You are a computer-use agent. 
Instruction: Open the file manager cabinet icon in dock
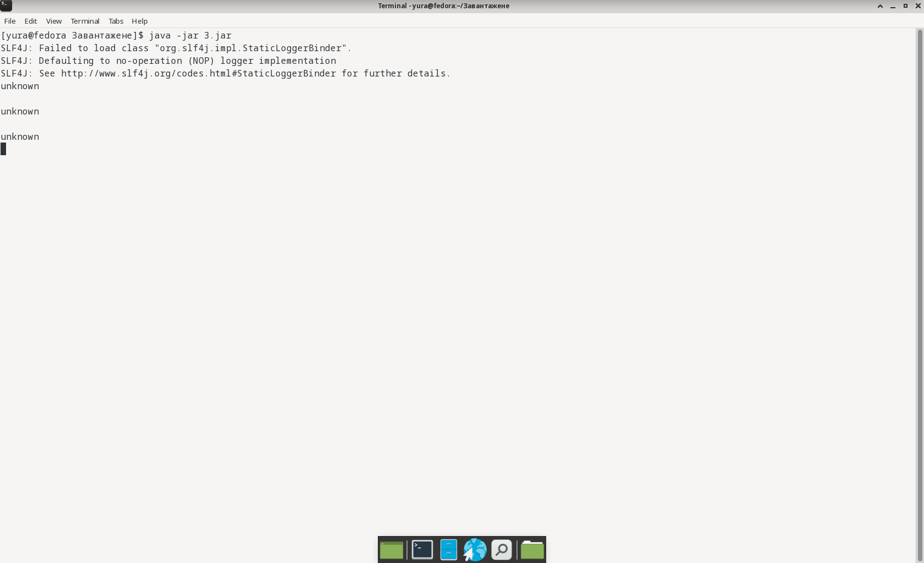pos(449,550)
